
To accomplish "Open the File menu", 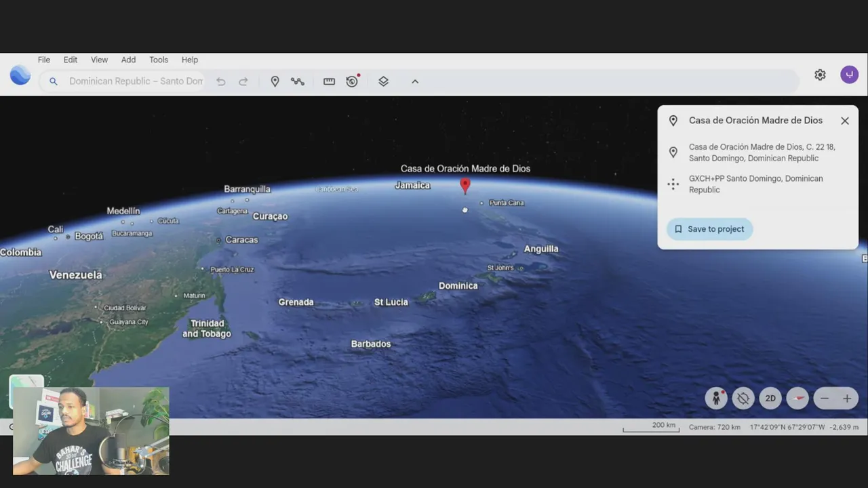I will [44, 60].
